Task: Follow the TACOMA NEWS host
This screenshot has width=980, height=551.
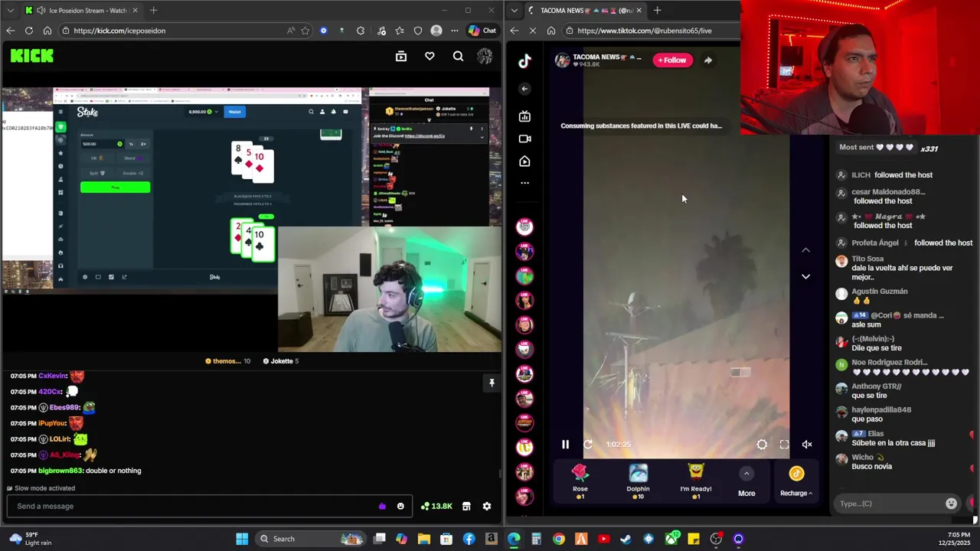Action: click(x=671, y=60)
